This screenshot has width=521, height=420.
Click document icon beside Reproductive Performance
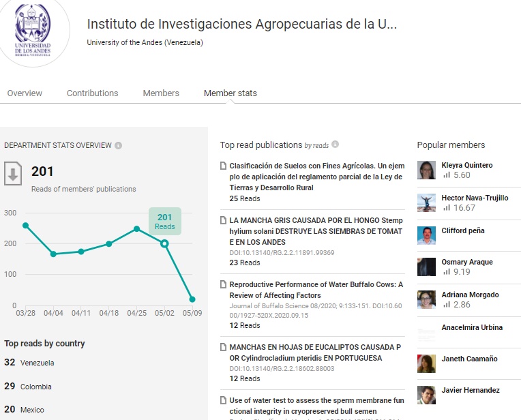pyautogui.click(x=223, y=284)
